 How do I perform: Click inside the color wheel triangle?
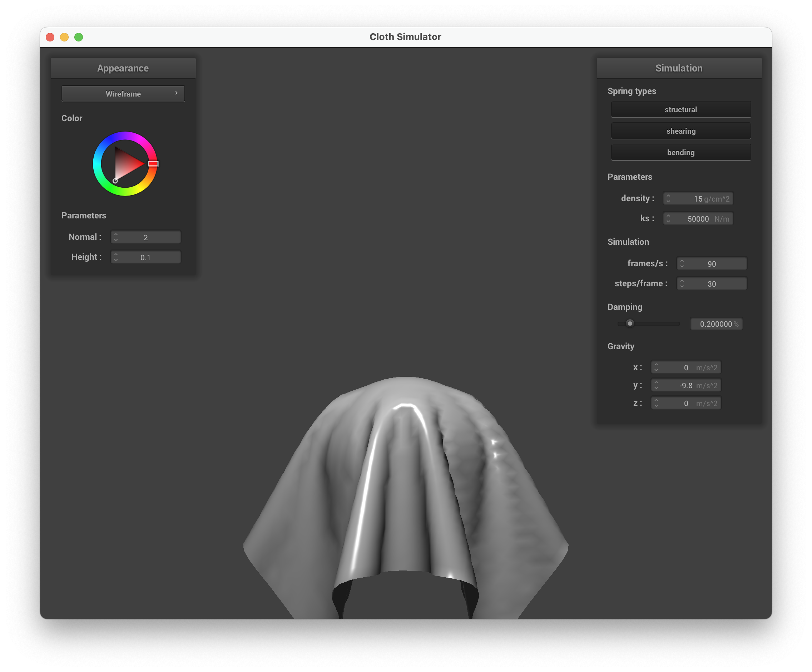[x=126, y=164]
